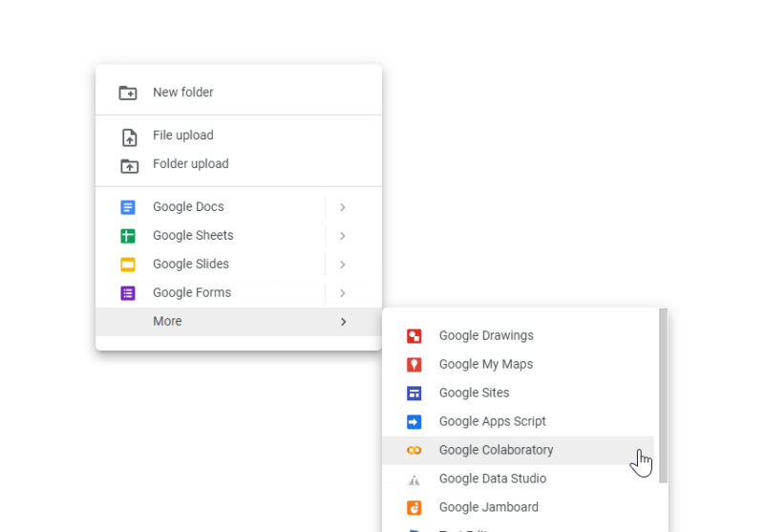The image size is (764, 532).
Task: Click the Google Sites icon
Action: point(414,394)
